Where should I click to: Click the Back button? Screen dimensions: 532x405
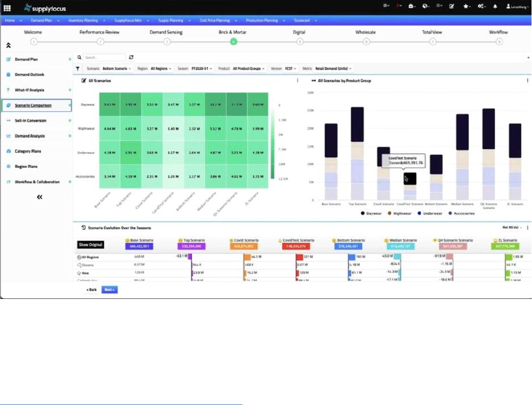click(91, 290)
